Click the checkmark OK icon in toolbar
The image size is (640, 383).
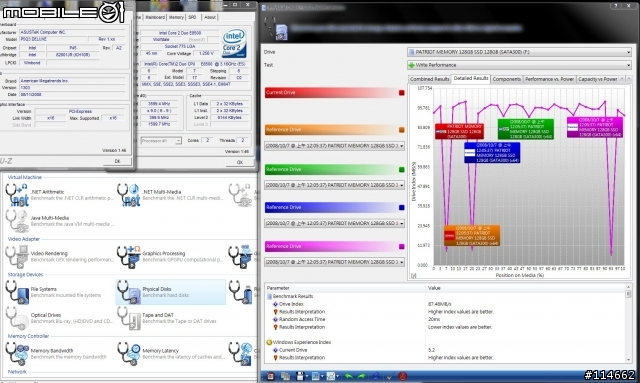point(390,376)
